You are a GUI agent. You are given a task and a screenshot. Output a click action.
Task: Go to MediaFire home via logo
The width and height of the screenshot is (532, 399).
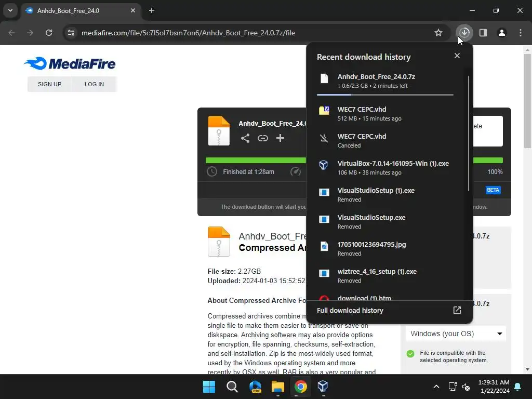click(x=70, y=63)
